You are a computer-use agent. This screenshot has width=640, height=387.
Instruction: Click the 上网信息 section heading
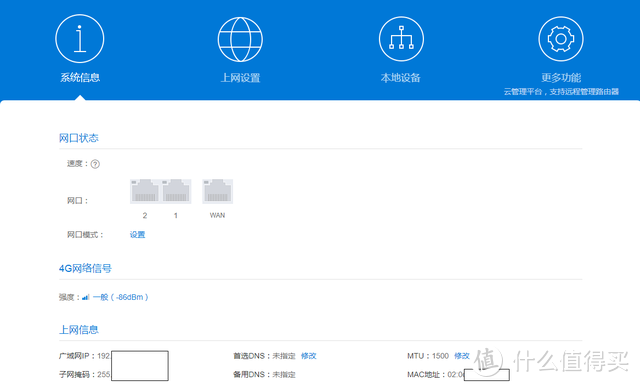(x=79, y=329)
